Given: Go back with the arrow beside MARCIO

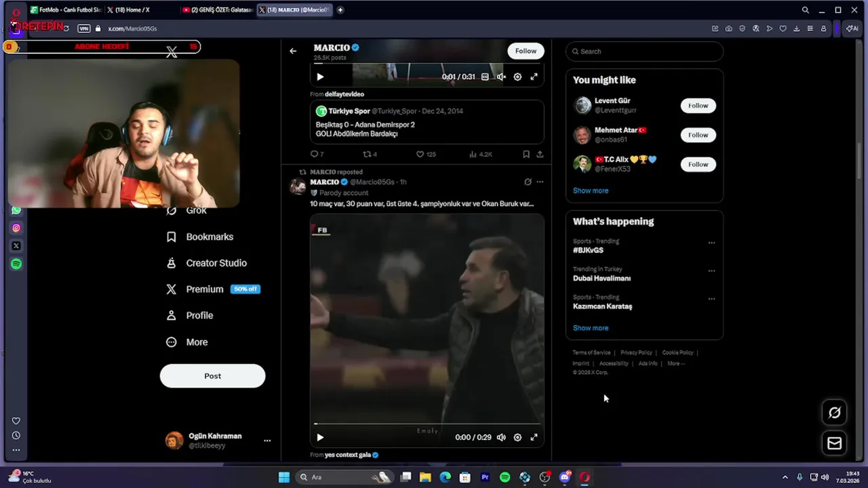Looking at the screenshot, I should coord(293,51).
